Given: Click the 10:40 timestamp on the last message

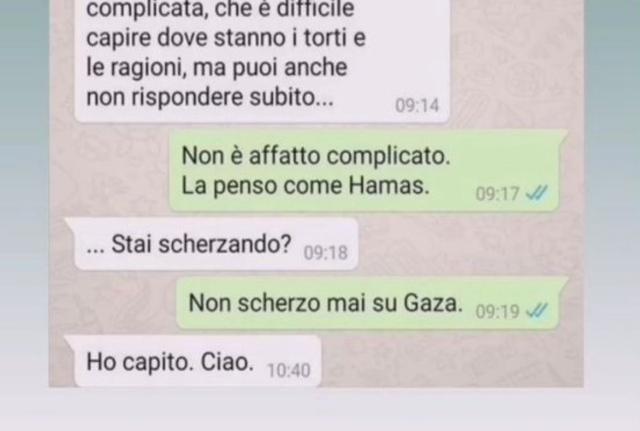Looking at the screenshot, I should (x=289, y=371).
